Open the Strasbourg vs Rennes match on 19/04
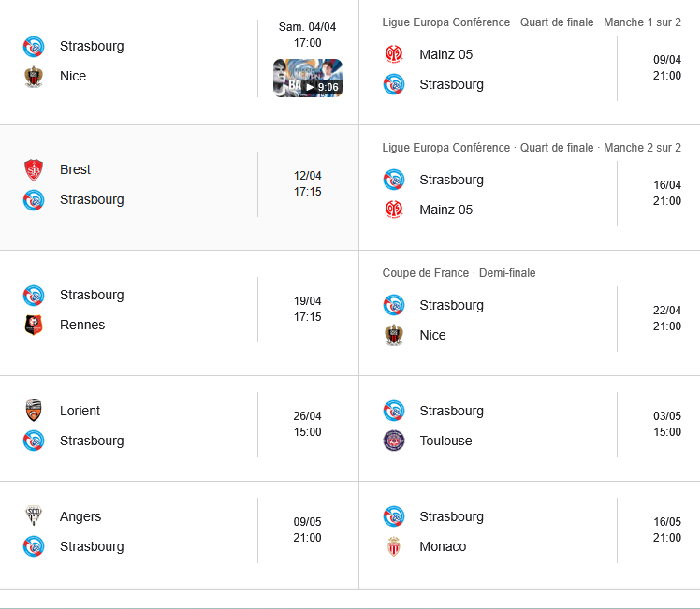 [178, 310]
